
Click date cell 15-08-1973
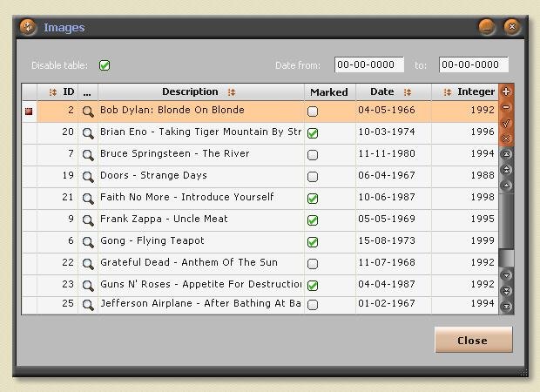(394, 242)
